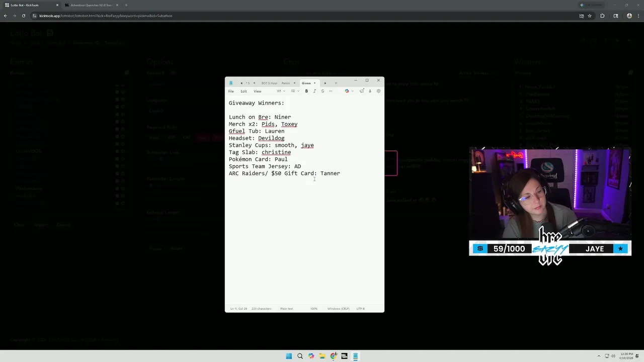Image resolution: width=644 pixels, height=362 pixels.
Task: Open Copilot in Notepad toolbar
Action: pyautogui.click(x=347, y=91)
